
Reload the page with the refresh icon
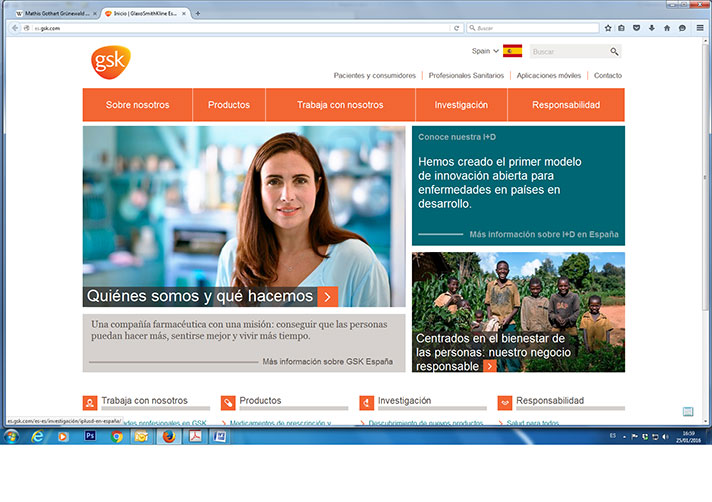click(457, 28)
